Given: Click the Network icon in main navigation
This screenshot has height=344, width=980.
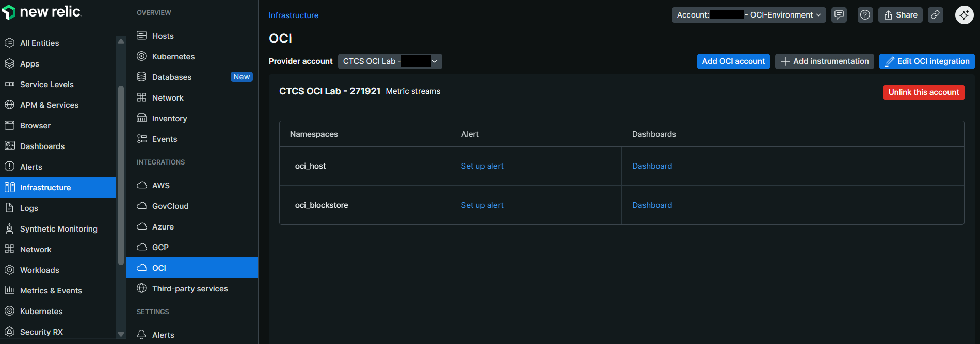Looking at the screenshot, I should (9, 249).
